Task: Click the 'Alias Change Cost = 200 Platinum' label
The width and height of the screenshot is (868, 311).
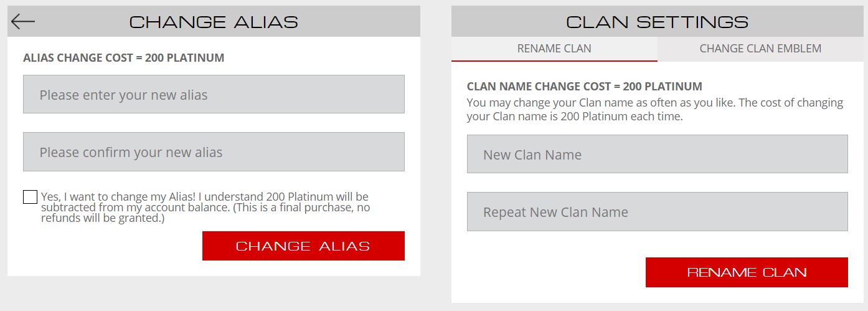Action: (x=123, y=58)
